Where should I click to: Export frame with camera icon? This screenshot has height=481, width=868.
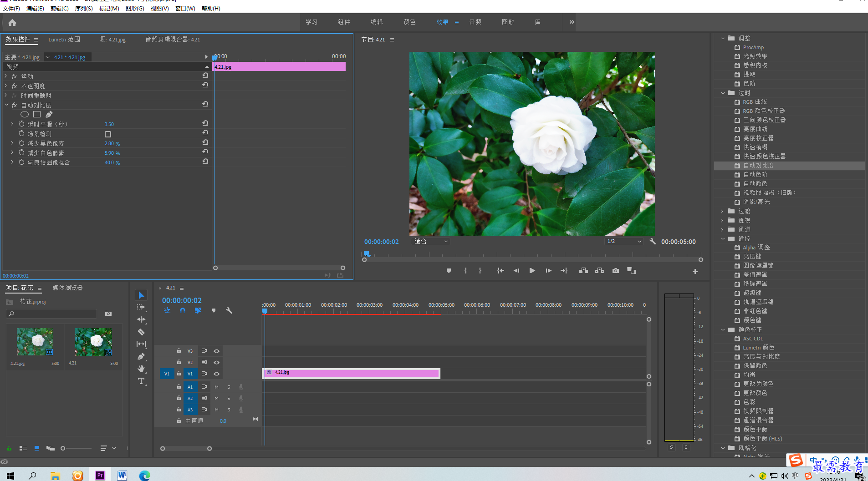(616, 271)
